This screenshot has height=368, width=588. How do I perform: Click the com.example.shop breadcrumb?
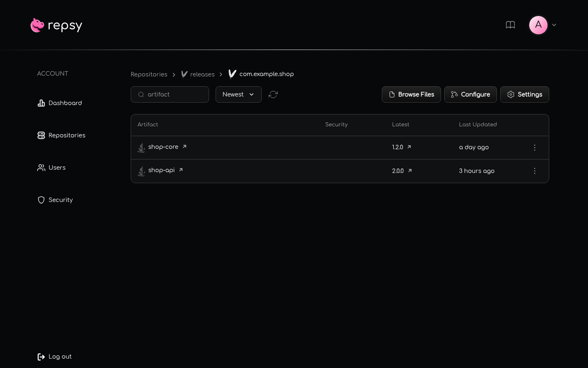click(x=267, y=74)
